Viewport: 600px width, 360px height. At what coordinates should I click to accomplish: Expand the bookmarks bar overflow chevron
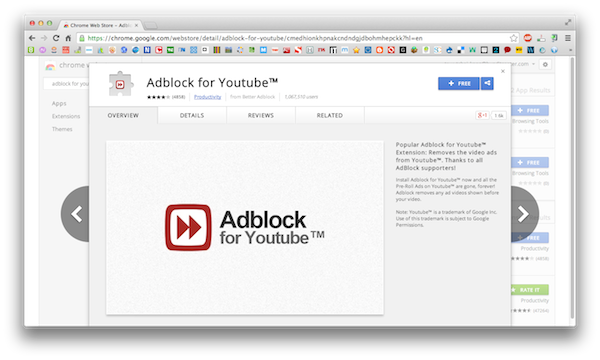click(x=570, y=50)
